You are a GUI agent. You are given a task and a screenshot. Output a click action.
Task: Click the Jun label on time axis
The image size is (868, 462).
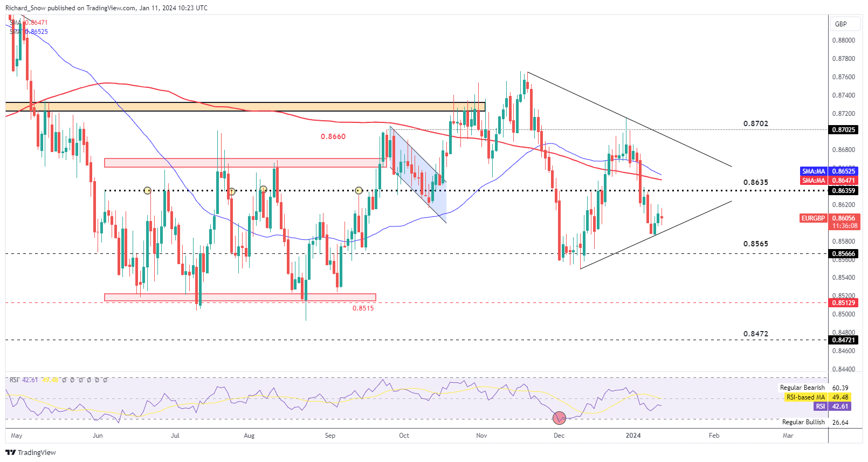coord(98,436)
